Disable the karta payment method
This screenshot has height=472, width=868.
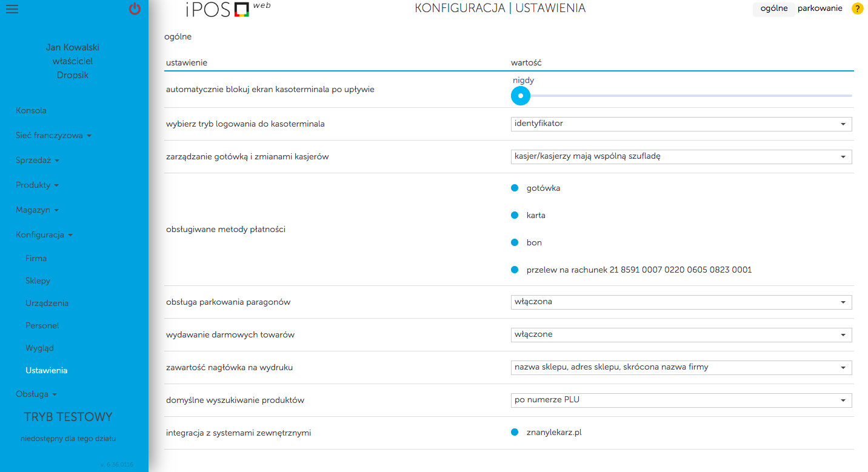tap(515, 215)
